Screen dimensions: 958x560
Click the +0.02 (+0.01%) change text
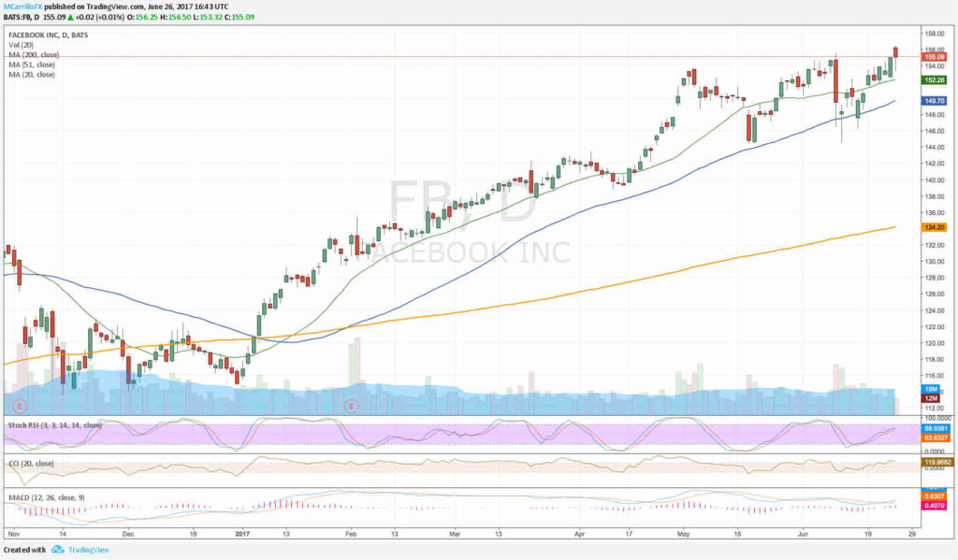point(99,17)
